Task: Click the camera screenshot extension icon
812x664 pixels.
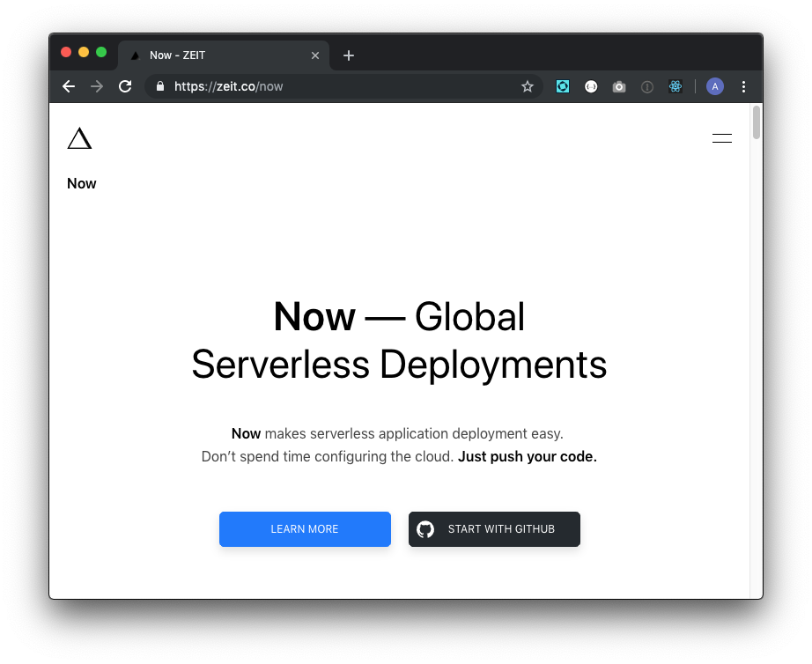Action: 619,86
